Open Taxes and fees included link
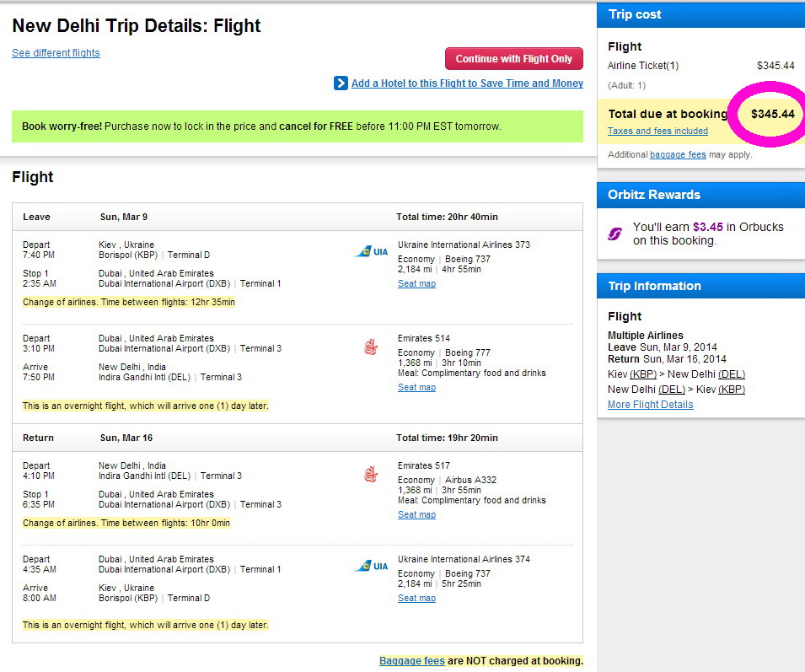The width and height of the screenshot is (805, 672). pos(657,131)
